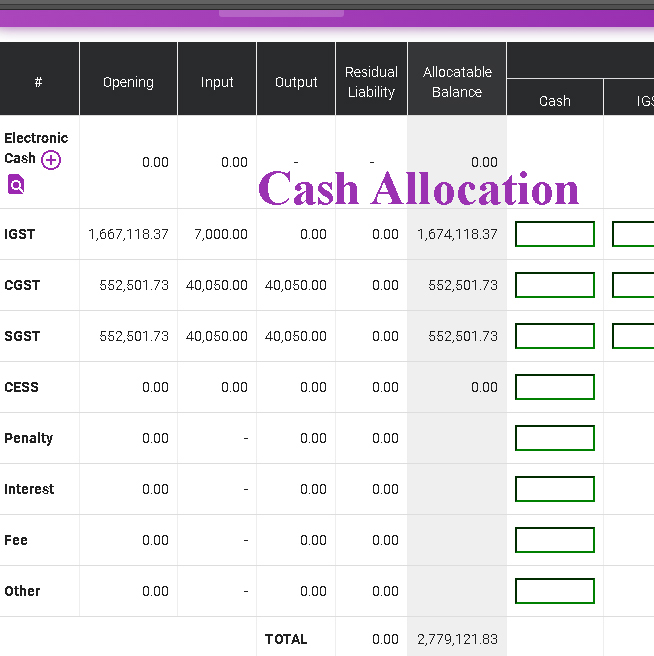Click the total allocatable balance 2,779,121.83
The width and height of the screenshot is (654, 656).
pyautogui.click(x=457, y=639)
